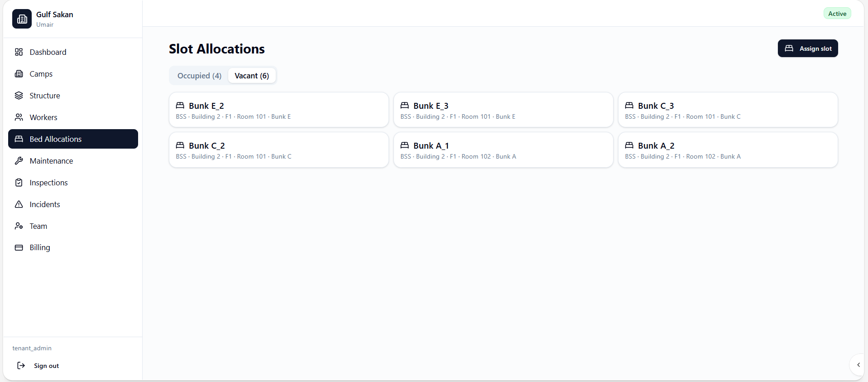The width and height of the screenshot is (868, 382).
Task: Open the Bunk E_2 slot card
Action: pos(279,110)
